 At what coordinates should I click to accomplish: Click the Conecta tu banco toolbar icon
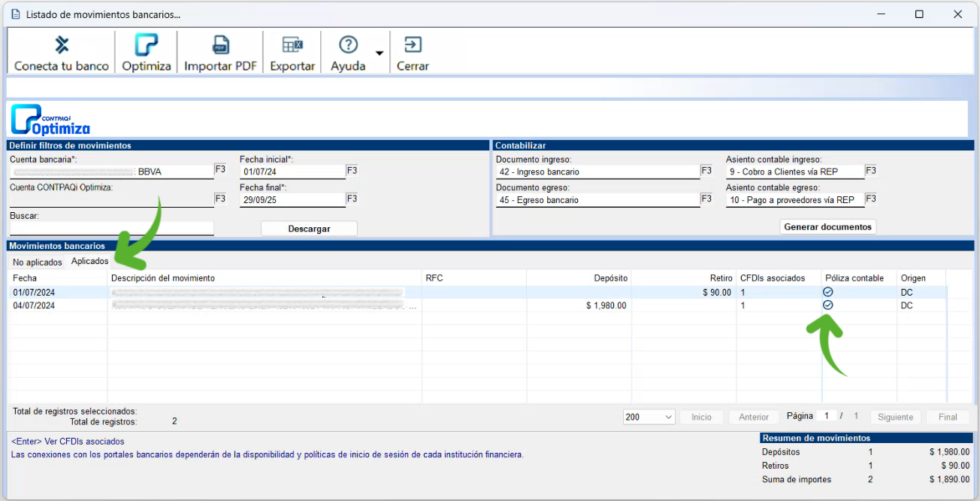pos(62,45)
